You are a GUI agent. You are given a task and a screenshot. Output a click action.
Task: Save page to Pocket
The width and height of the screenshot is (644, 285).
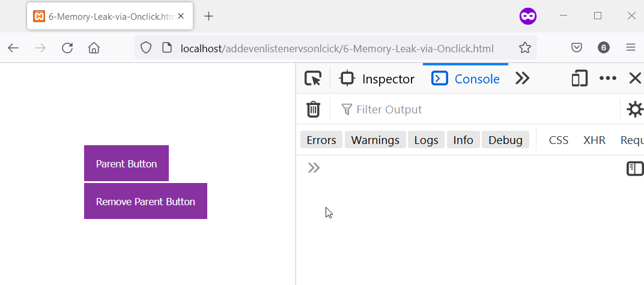pos(577,48)
